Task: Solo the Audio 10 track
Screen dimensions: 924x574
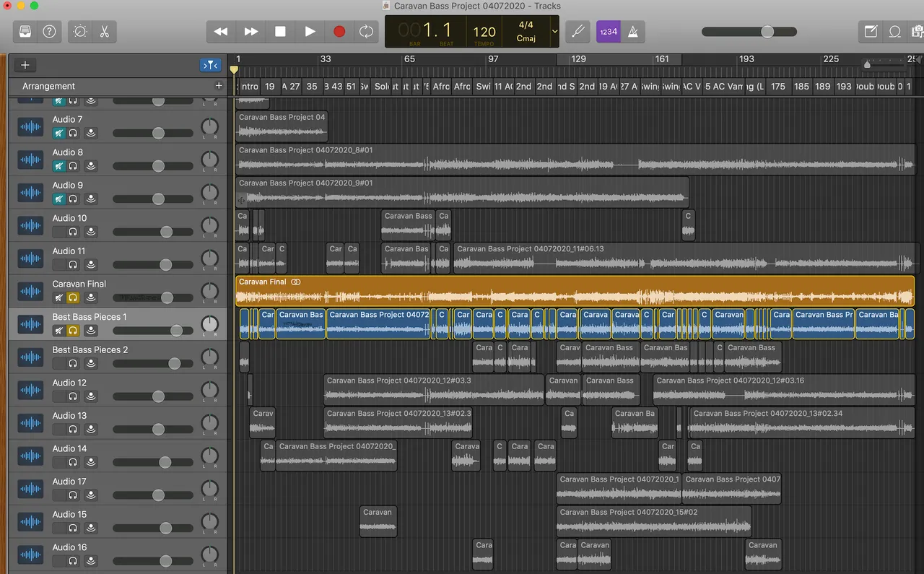Action: tap(73, 232)
